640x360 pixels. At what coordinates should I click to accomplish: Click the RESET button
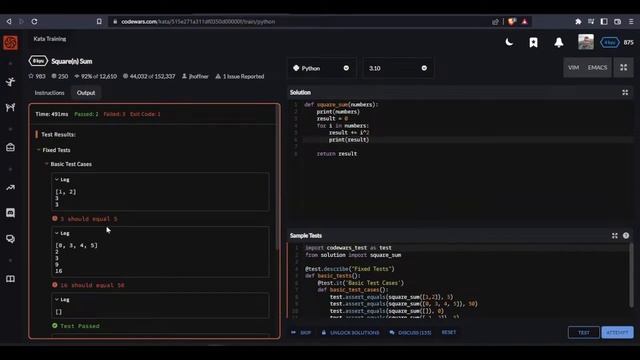tap(449, 332)
